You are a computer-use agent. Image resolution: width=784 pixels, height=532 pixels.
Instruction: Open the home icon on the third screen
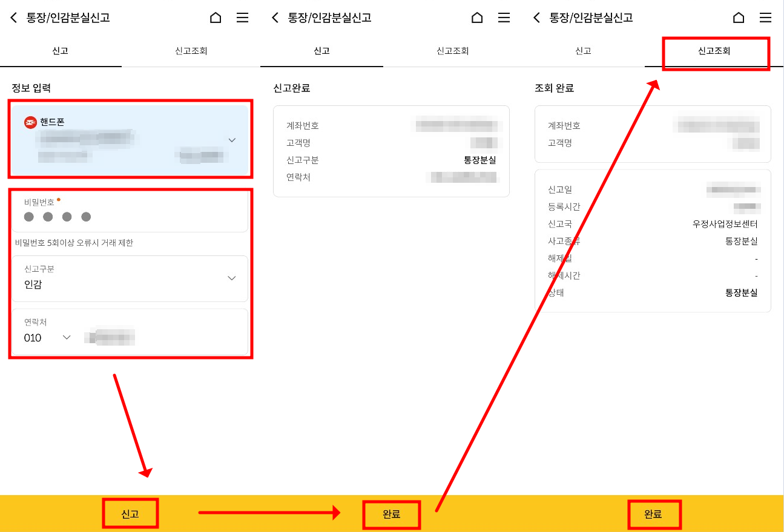[x=739, y=18]
